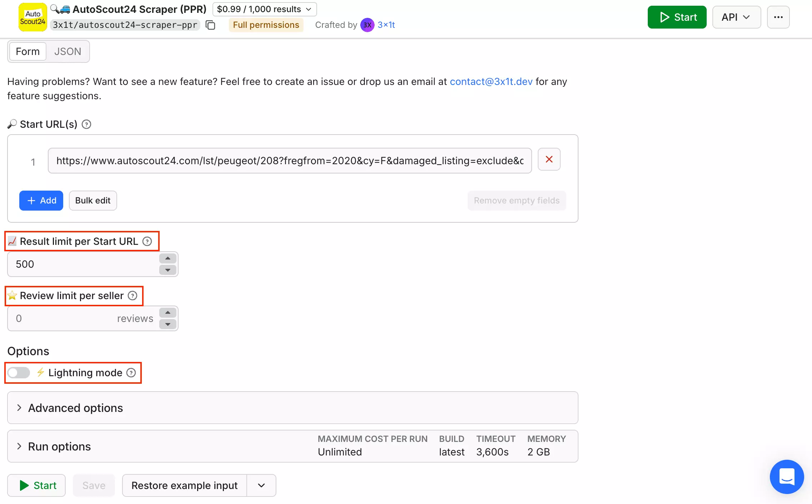Show help for Result limit per Start URL
The image size is (812, 504).
point(147,241)
